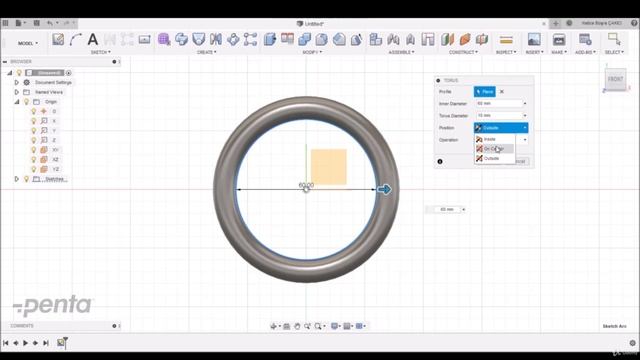Clear the Profile selection with X

pos(502,92)
